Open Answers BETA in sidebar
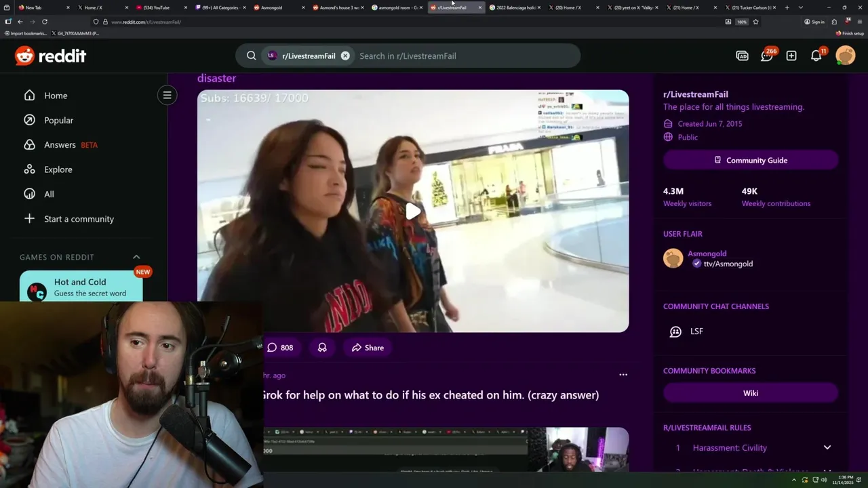 (60, 144)
